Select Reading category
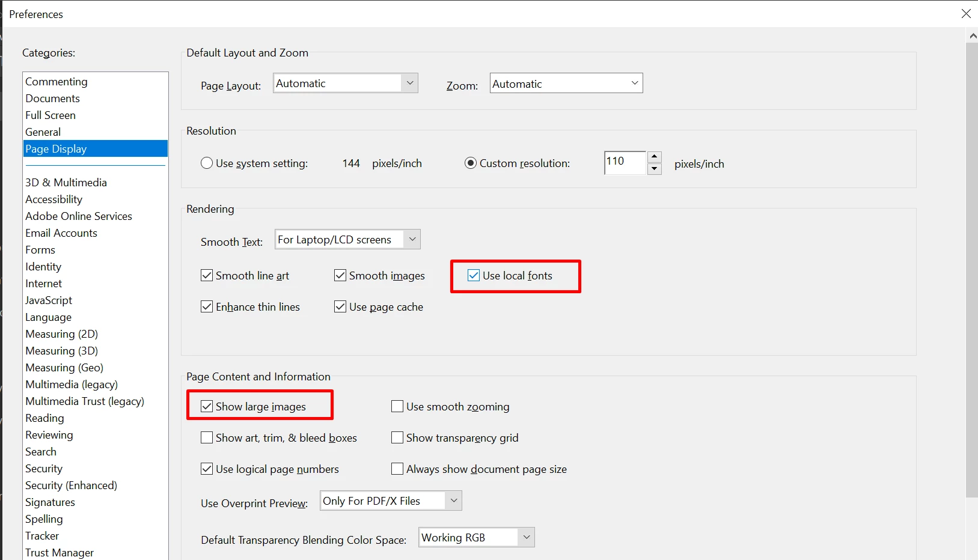978x560 pixels. pyautogui.click(x=95, y=418)
